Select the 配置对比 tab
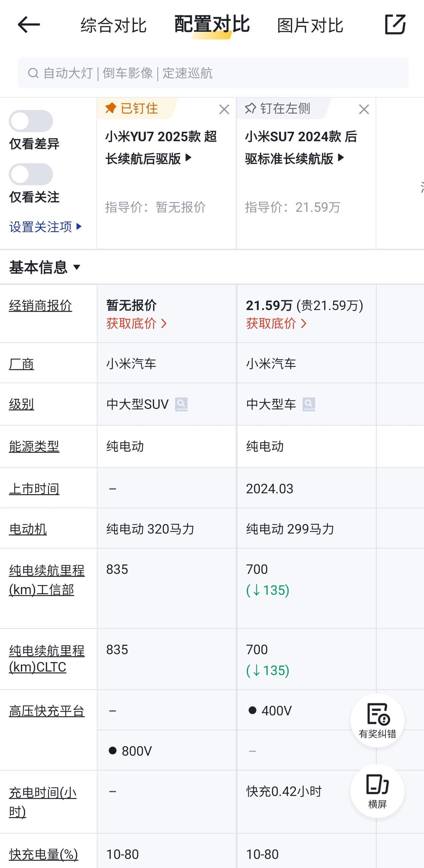This screenshot has width=424, height=868. [x=212, y=24]
